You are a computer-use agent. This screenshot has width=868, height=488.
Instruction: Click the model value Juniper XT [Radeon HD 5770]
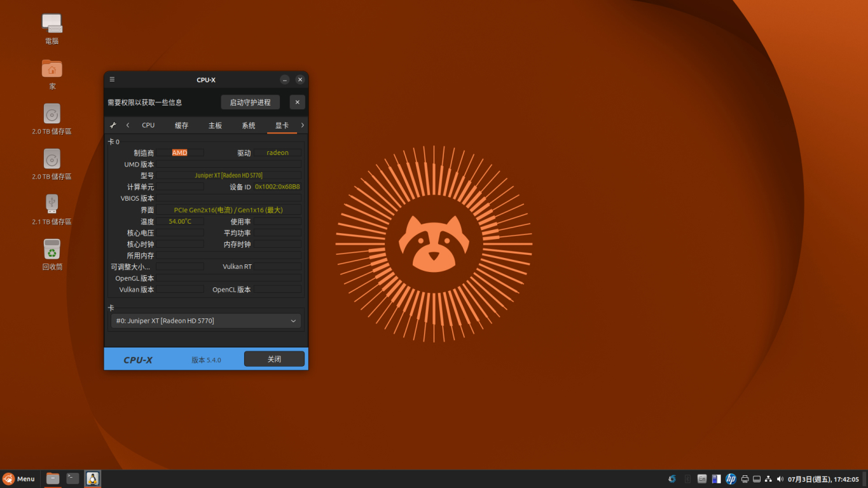(229, 175)
